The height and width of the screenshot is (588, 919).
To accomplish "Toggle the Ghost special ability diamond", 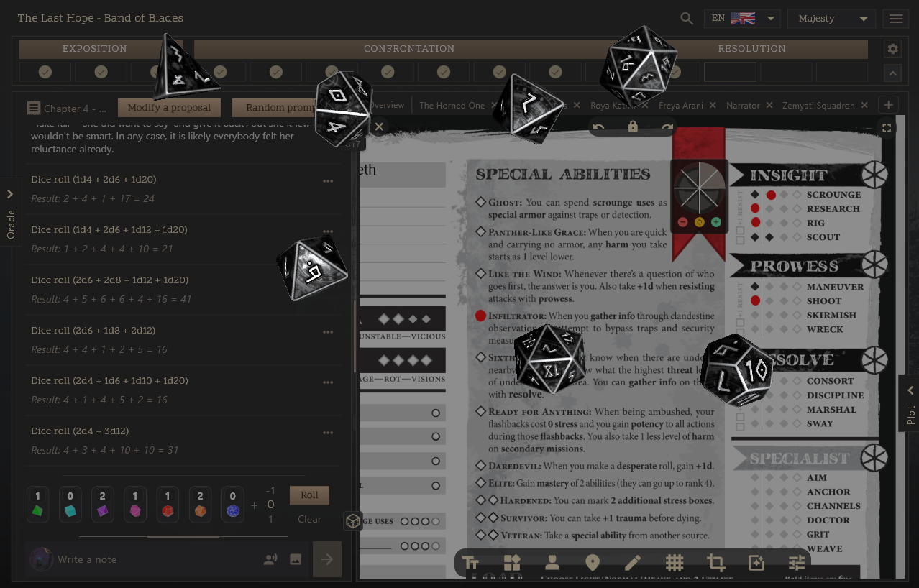I will [x=480, y=203].
